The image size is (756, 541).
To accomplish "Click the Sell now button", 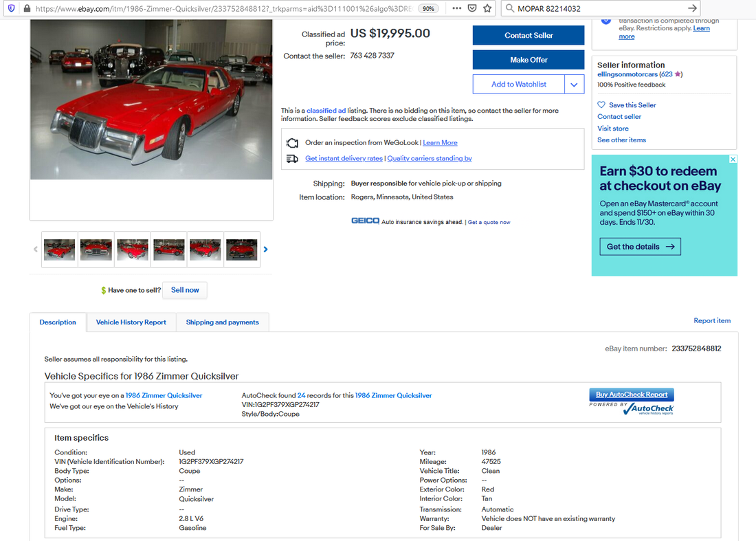I will pos(185,290).
